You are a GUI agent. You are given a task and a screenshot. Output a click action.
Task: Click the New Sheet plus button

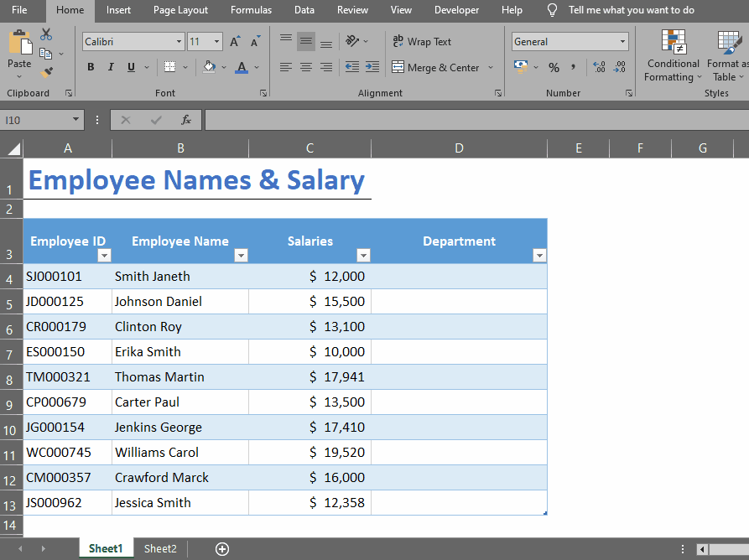pos(221,548)
